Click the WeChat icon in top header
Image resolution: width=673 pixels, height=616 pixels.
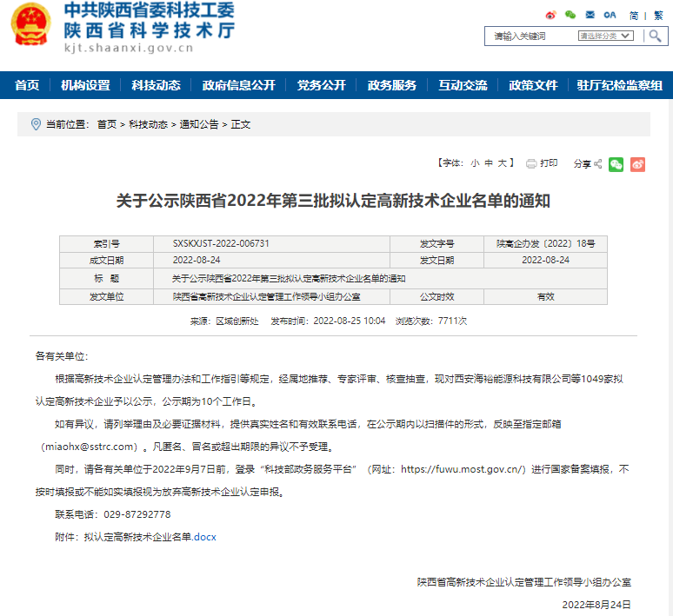pyautogui.click(x=570, y=15)
